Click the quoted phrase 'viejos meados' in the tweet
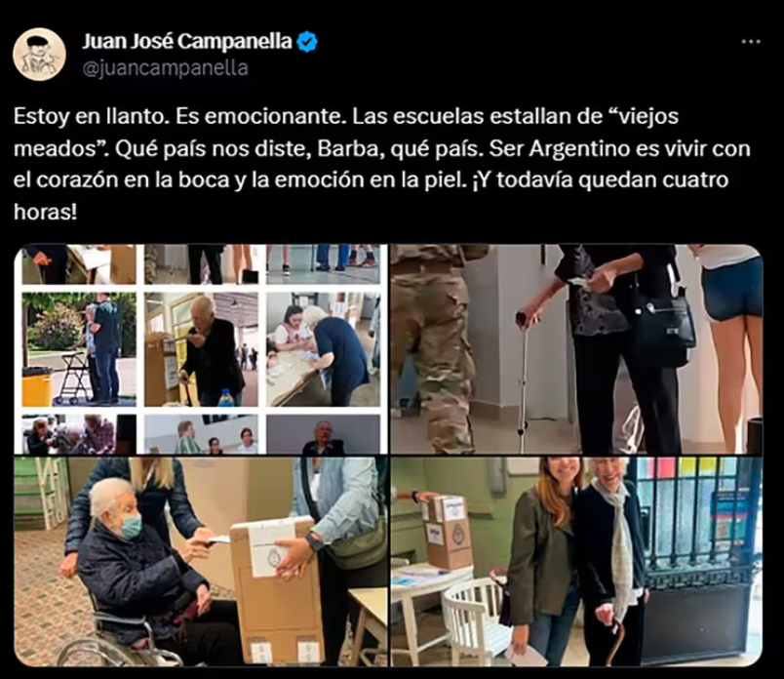The height and width of the screenshot is (679, 784). (346, 132)
